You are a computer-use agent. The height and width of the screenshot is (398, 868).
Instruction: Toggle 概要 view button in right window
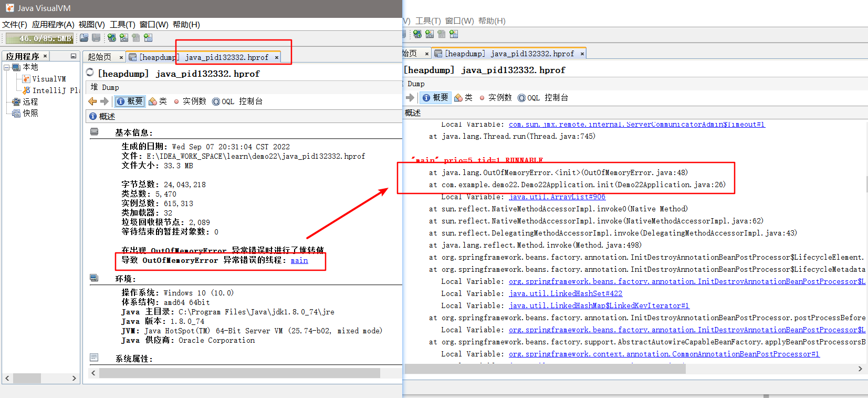coord(435,98)
